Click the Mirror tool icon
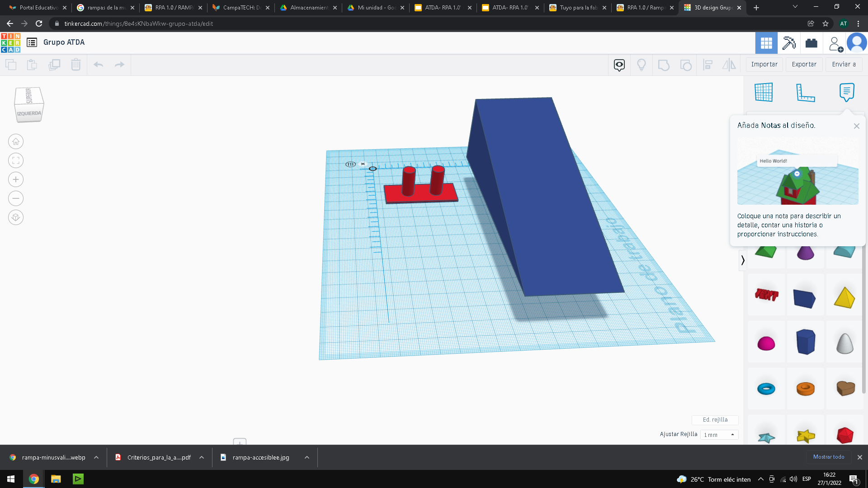The height and width of the screenshot is (488, 868). (729, 65)
